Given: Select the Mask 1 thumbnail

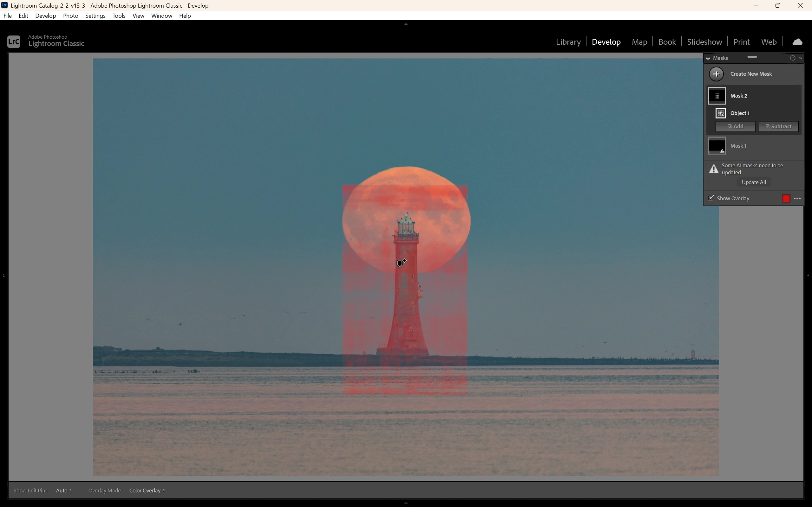Looking at the screenshot, I should (x=717, y=146).
